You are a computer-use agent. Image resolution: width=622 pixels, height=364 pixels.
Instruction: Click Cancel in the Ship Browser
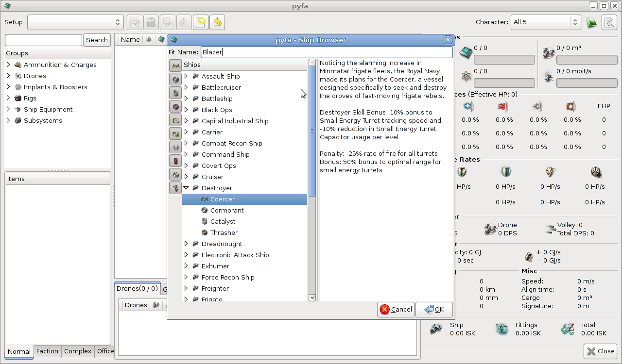(396, 310)
